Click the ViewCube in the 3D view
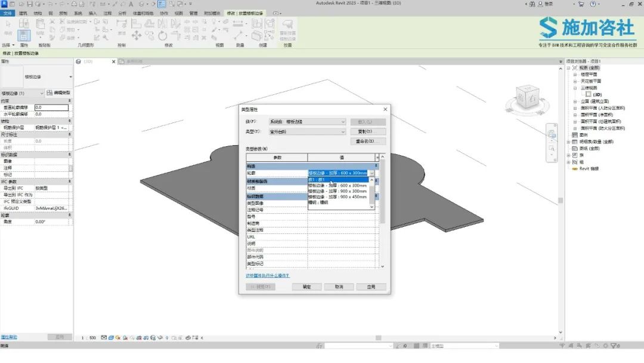This screenshot has height=363, width=644. 527,97
